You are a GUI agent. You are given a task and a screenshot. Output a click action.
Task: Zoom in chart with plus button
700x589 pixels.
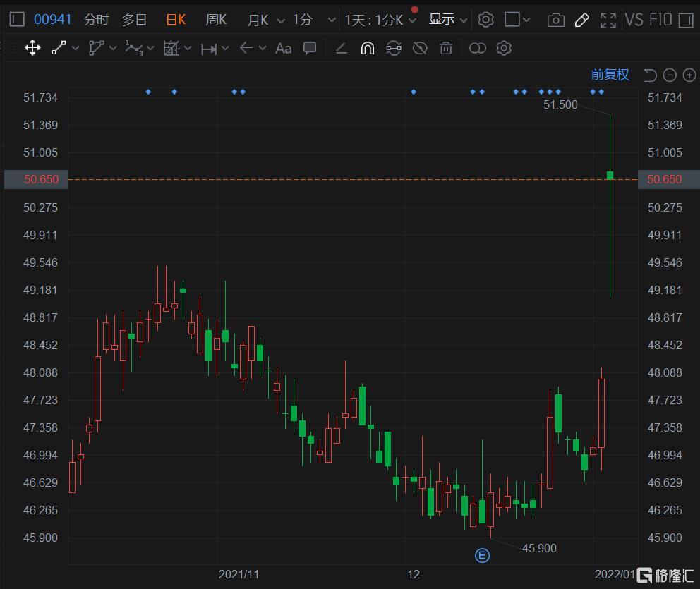tap(689, 75)
